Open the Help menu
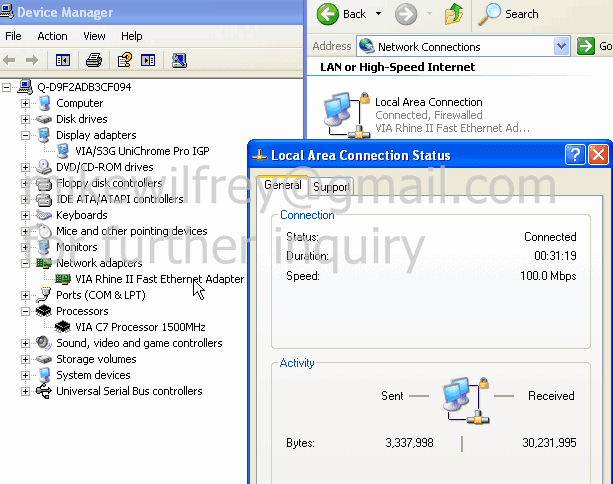 [131, 36]
